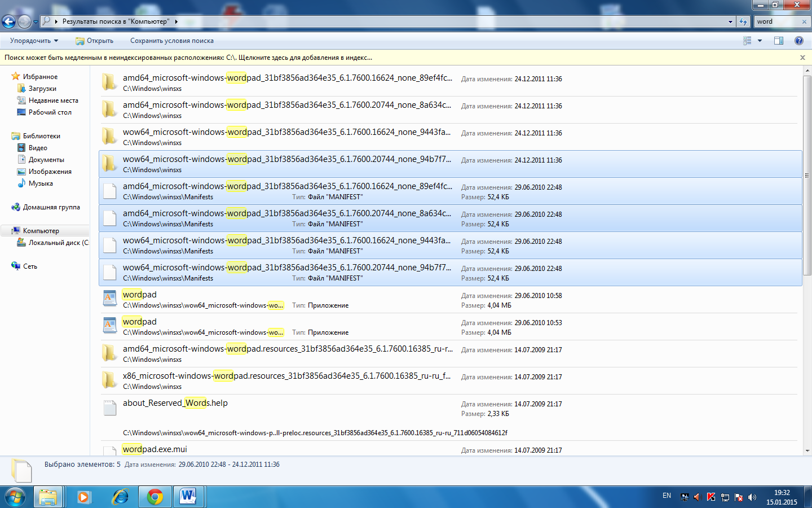Go back with the blue Back arrow
The width and height of the screenshot is (812, 508).
click(8, 22)
